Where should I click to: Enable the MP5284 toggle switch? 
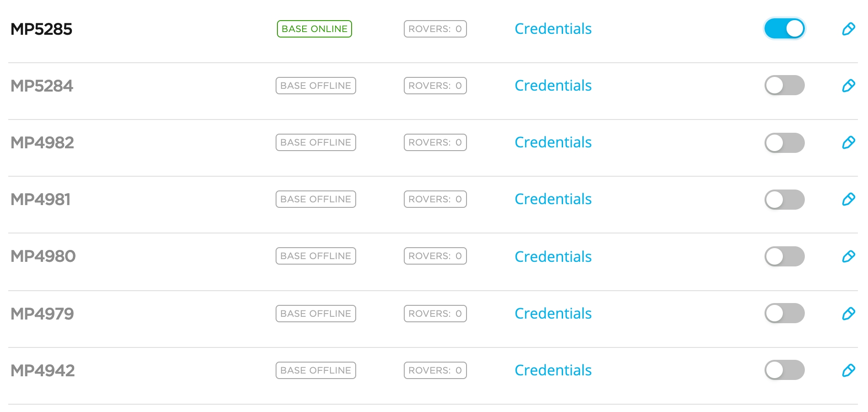(x=784, y=86)
